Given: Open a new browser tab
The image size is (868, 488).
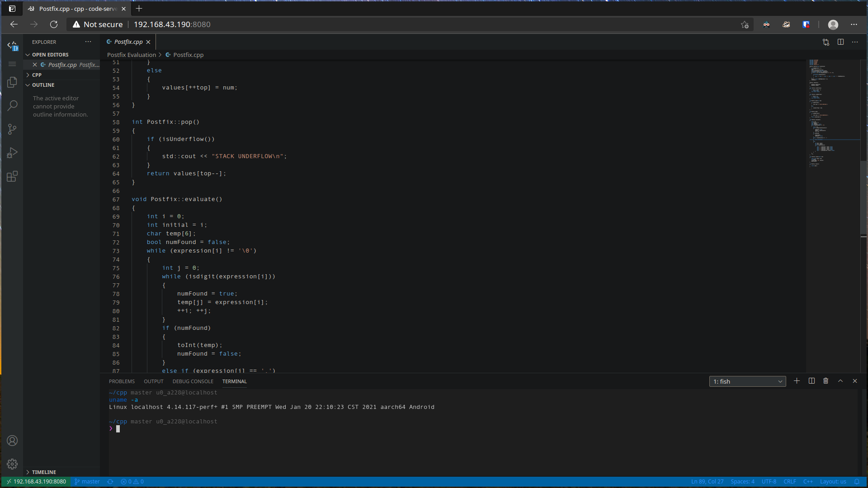Looking at the screenshot, I should coord(139,9).
